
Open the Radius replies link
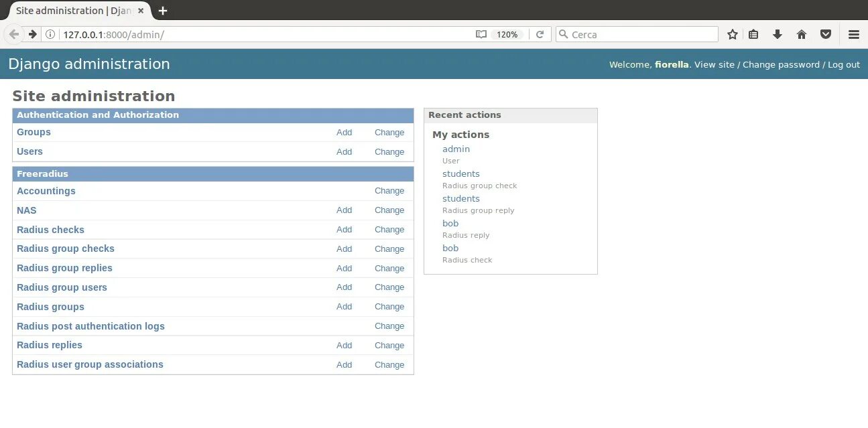50,345
